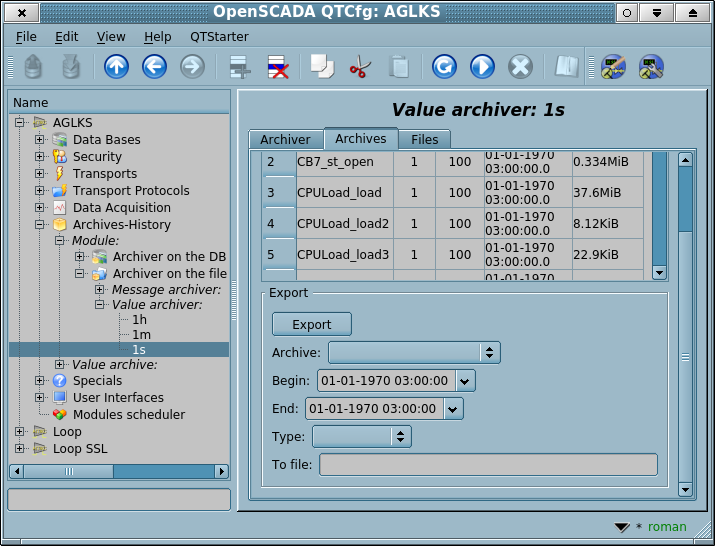Click the Refresh page toolbar icon

coord(444,67)
